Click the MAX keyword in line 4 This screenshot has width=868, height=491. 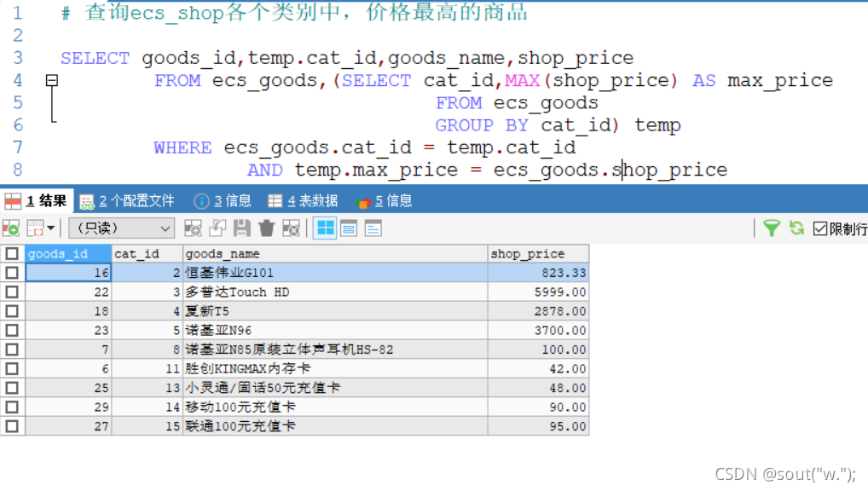coord(522,81)
